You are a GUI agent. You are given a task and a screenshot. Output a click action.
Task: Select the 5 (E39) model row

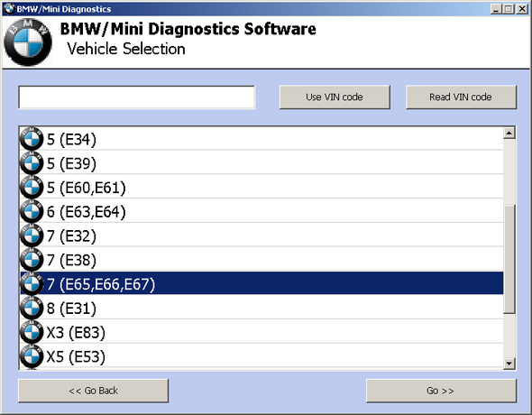261,163
